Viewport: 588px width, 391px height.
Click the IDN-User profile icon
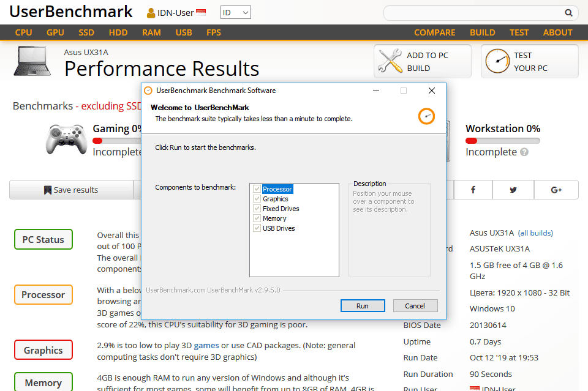click(x=151, y=13)
